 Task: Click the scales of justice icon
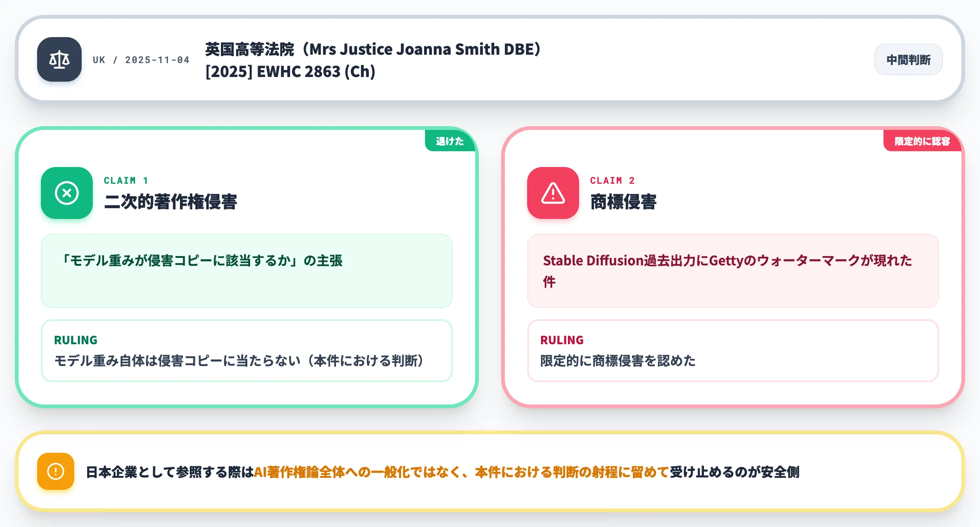(x=59, y=59)
